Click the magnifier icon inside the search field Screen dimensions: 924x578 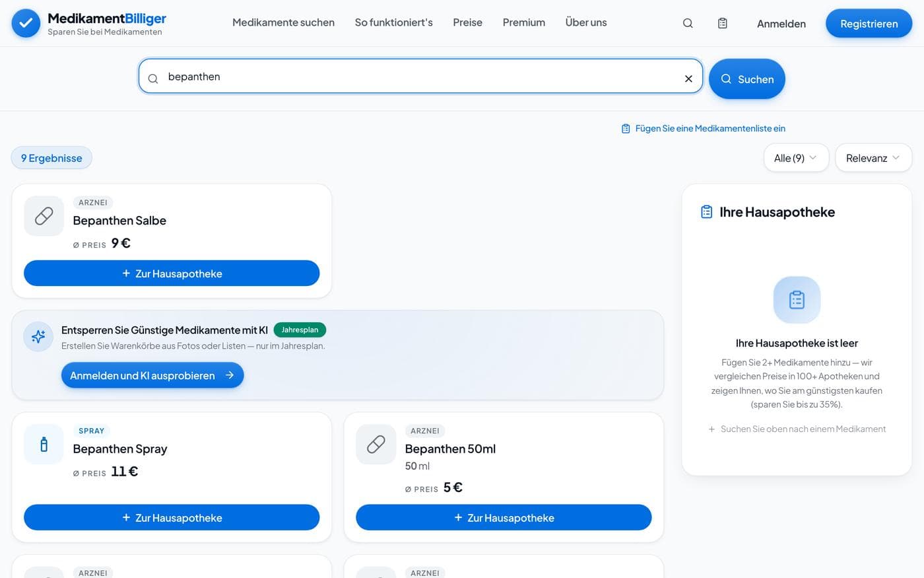[x=153, y=79]
